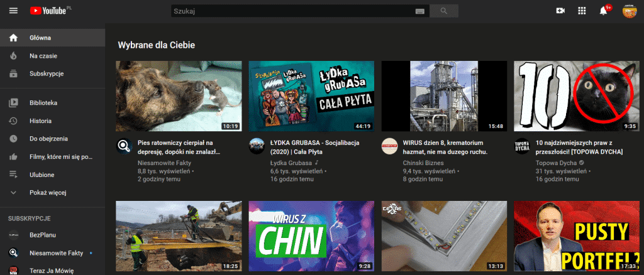Play Pusty Portfel thumbnail
644x275 pixels.
(577, 236)
